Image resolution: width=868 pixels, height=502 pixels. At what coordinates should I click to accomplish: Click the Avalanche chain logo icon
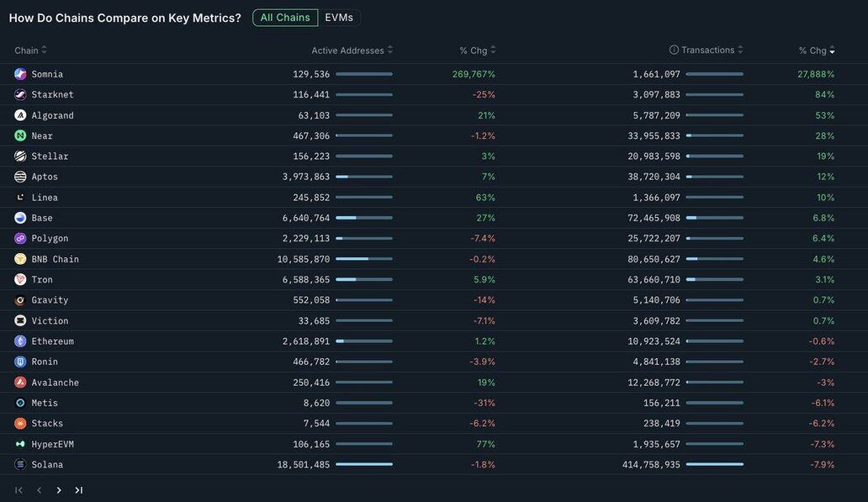[x=20, y=383]
